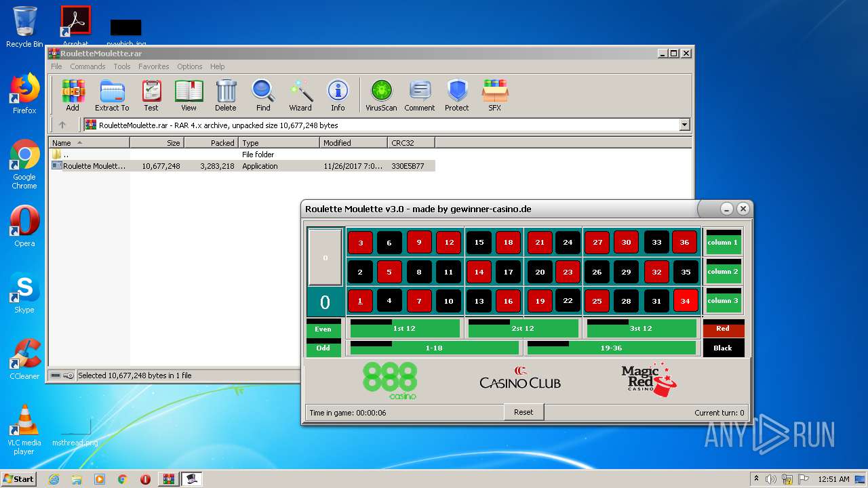Open the File menu in WinRAR

point(56,66)
